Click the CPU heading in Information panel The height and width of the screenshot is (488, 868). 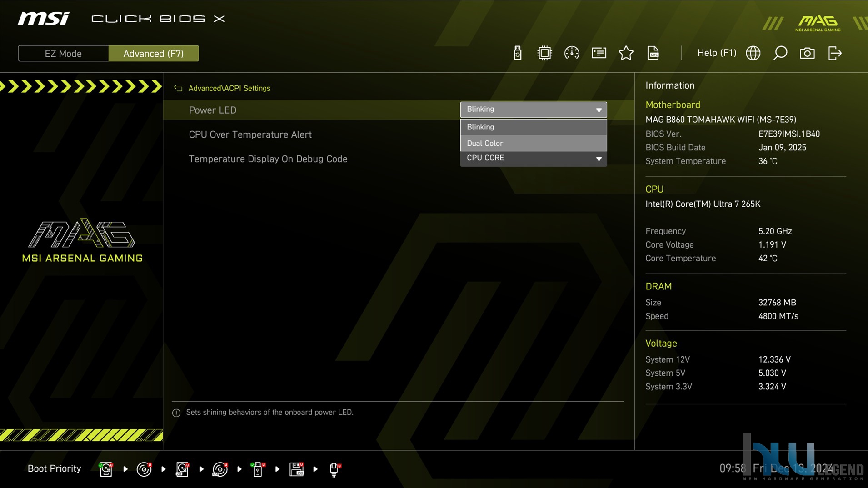(x=654, y=189)
